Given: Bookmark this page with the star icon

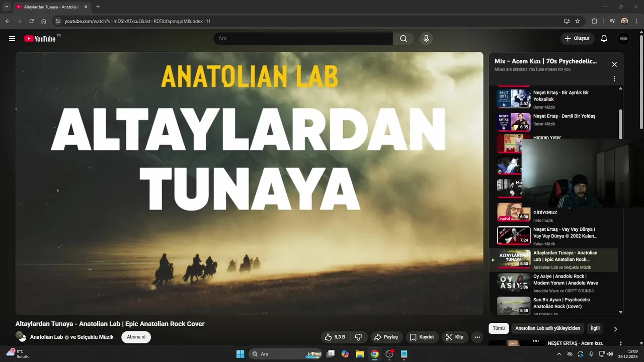Looking at the screenshot, I should click(578, 21).
